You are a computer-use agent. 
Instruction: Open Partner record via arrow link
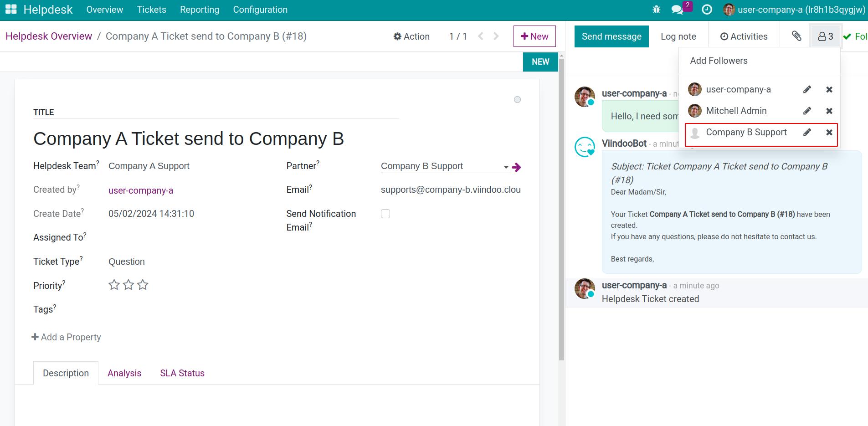tap(516, 167)
